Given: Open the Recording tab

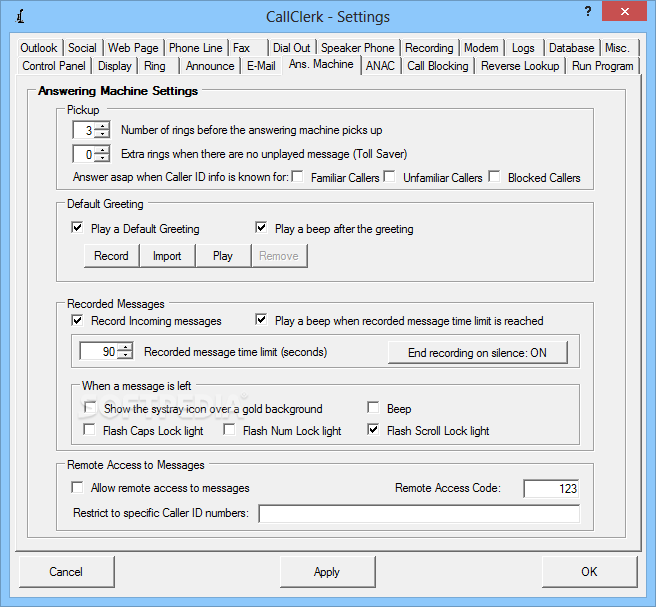Looking at the screenshot, I should (x=429, y=48).
